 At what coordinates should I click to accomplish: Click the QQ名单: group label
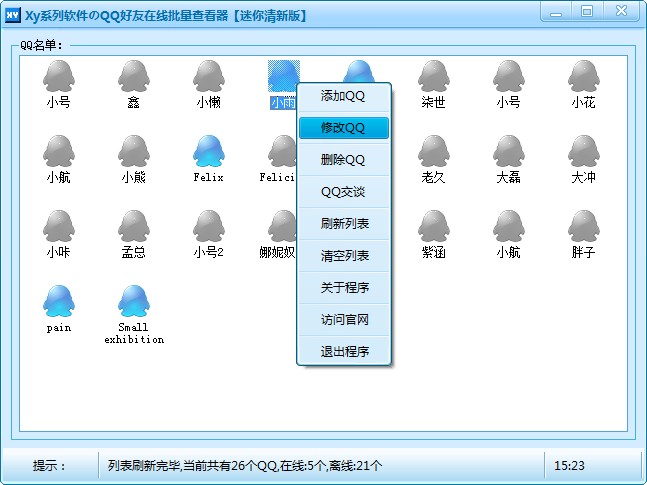click(41, 45)
